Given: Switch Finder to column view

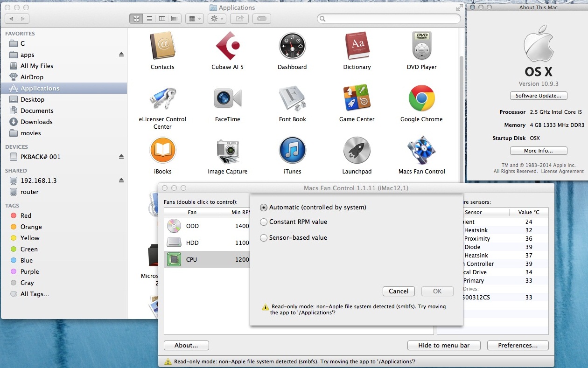Looking at the screenshot, I should point(162,19).
